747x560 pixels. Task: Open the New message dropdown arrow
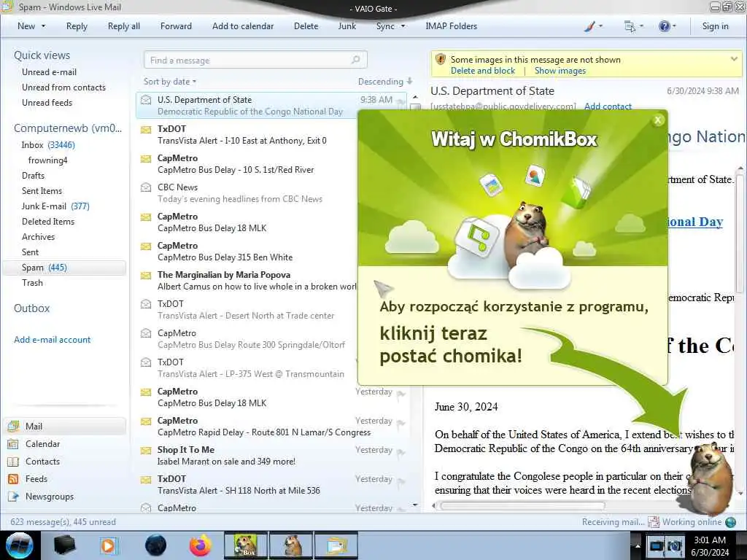point(43,26)
